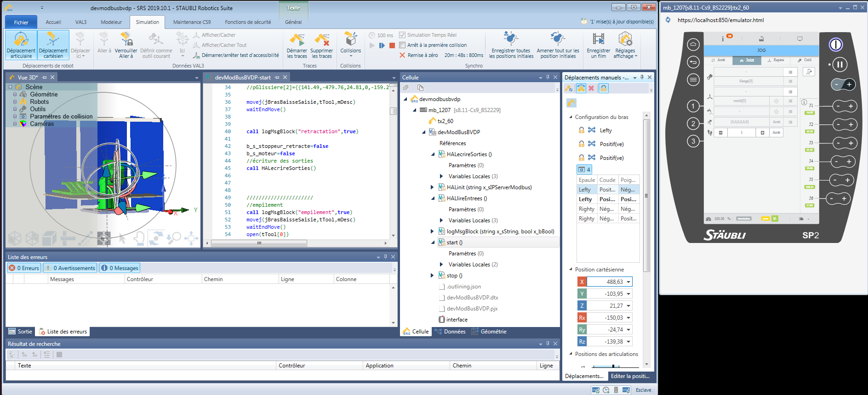Image resolution: width=868 pixels, height=395 pixels.
Task: Toggle Simulation Temps Réel checkbox
Action: click(x=402, y=35)
